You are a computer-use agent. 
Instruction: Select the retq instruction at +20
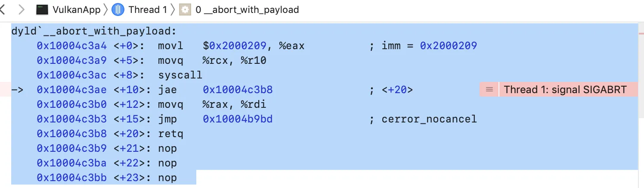pos(324,134)
